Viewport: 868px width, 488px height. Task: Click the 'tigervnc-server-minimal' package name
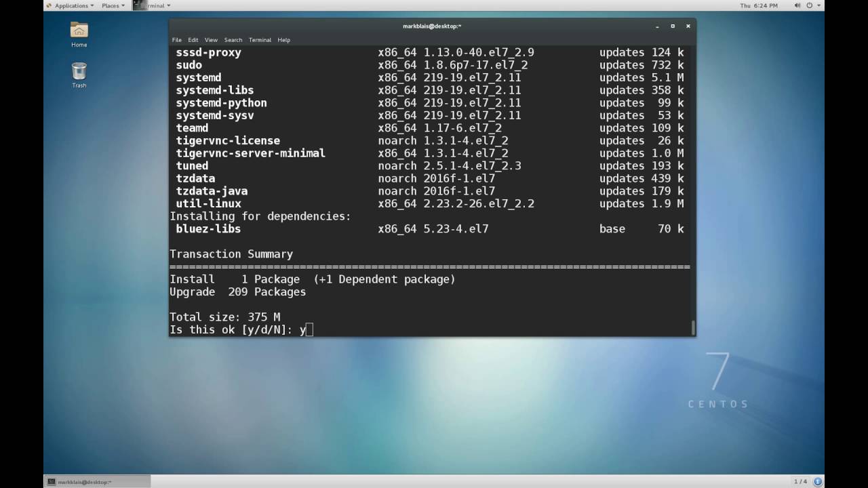tap(251, 154)
